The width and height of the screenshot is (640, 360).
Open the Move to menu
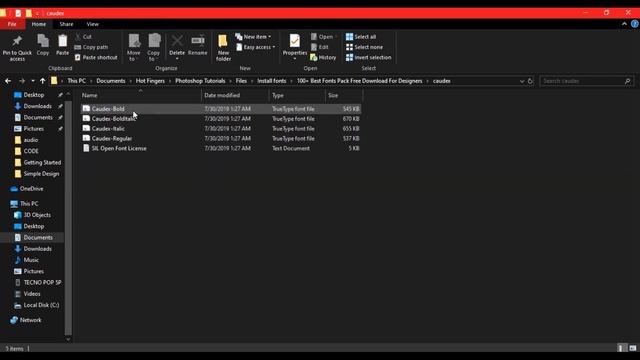pyautogui.click(x=133, y=48)
